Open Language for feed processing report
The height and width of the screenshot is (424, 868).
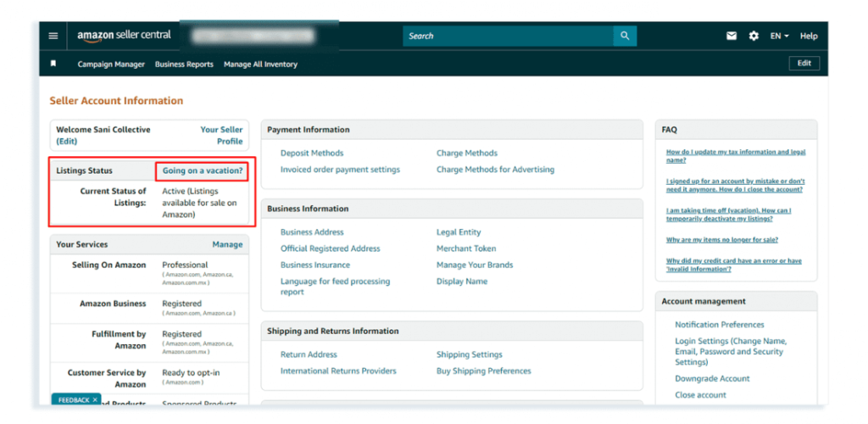click(x=335, y=286)
